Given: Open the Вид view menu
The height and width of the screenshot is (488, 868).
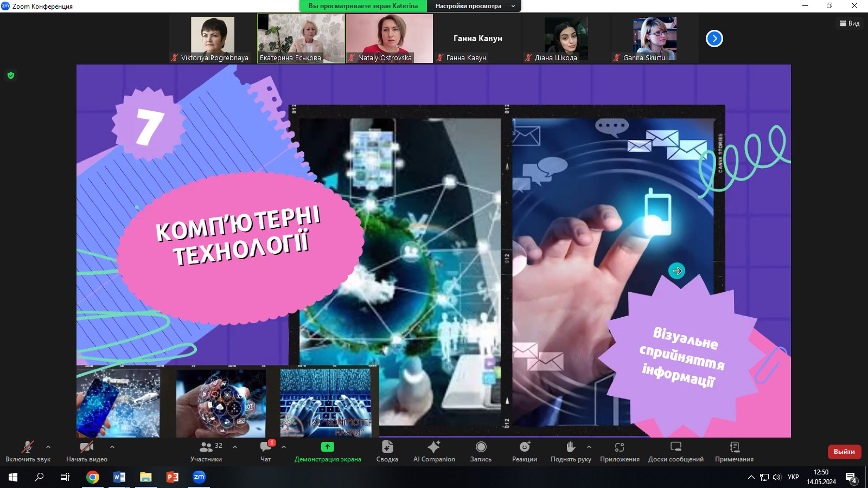Looking at the screenshot, I should click(x=850, y=23).
